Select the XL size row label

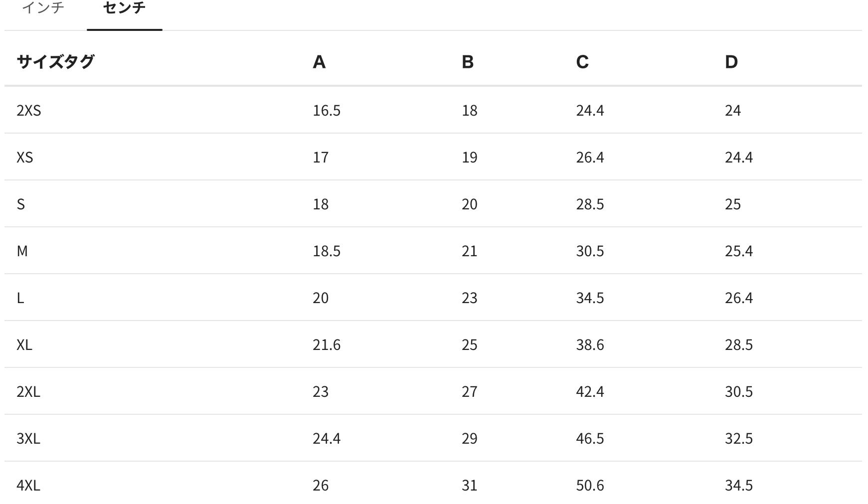click(x=24, y=344)
